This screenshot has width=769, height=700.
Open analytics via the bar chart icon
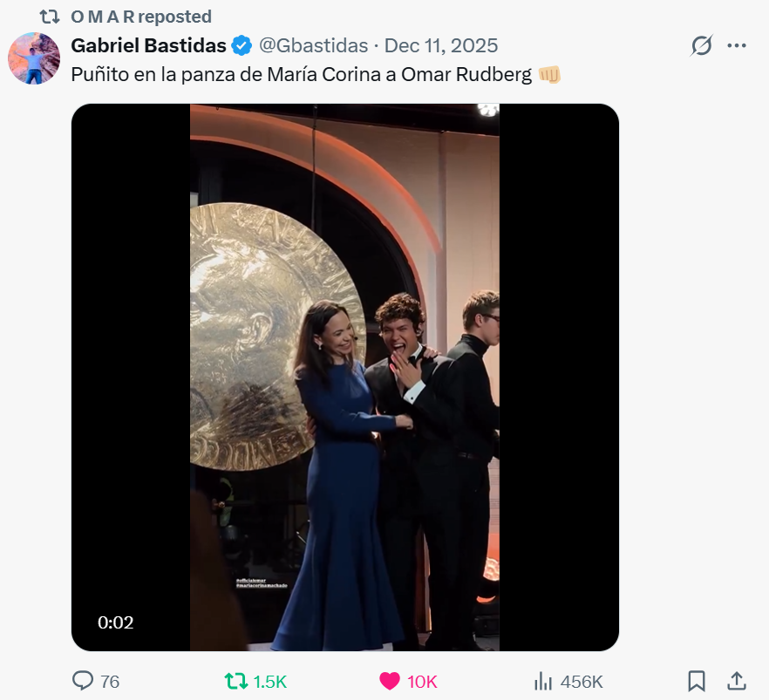(543, 681)
